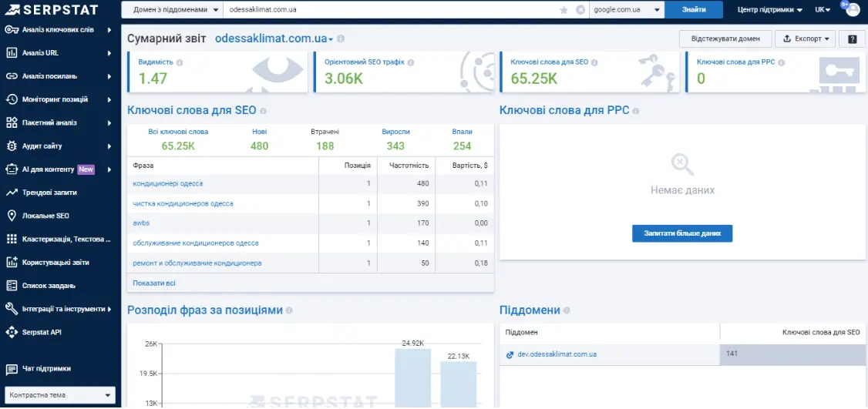Open ремонт и обслуживание кондиционера link
This screenshot has height=409, width=868.
pyautogui.click(x=197, y=263)
